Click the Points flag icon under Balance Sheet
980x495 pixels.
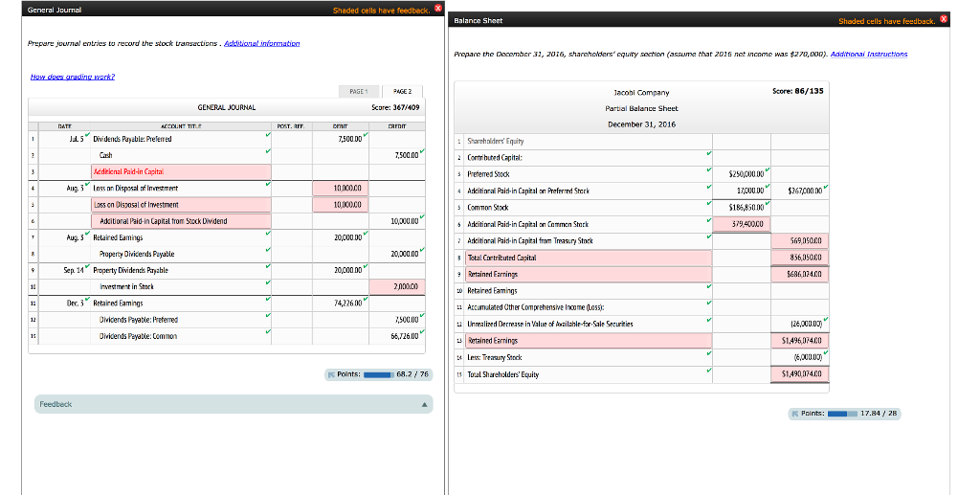tap(794, 413)
